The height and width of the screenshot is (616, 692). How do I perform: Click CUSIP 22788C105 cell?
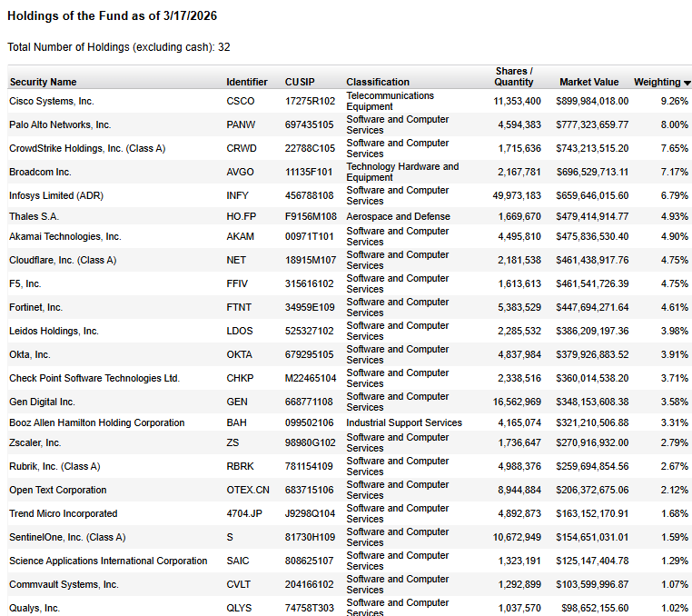[x=310, y=148]
